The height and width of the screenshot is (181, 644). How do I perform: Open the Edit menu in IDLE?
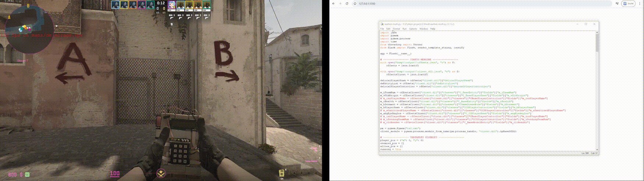(388, 29)
